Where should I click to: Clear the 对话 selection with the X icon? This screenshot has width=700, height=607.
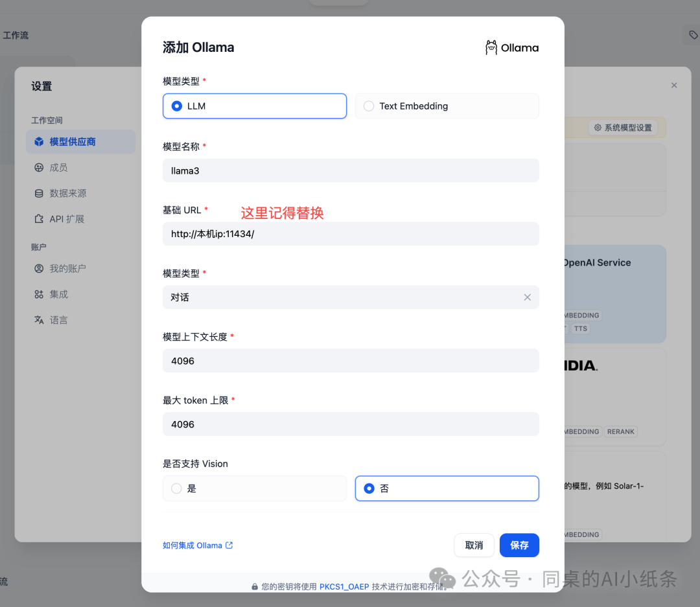527,297
